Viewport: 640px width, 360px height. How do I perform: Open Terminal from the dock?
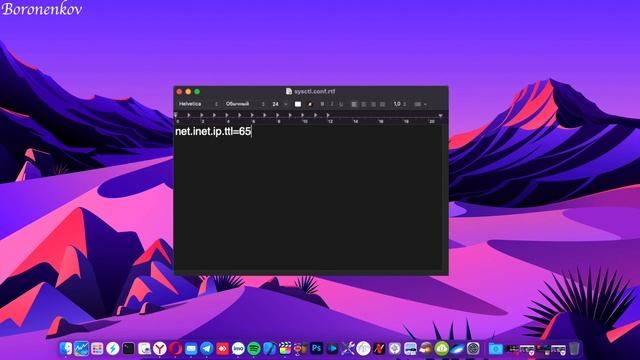pyautogui.click(x=128, y=349)
